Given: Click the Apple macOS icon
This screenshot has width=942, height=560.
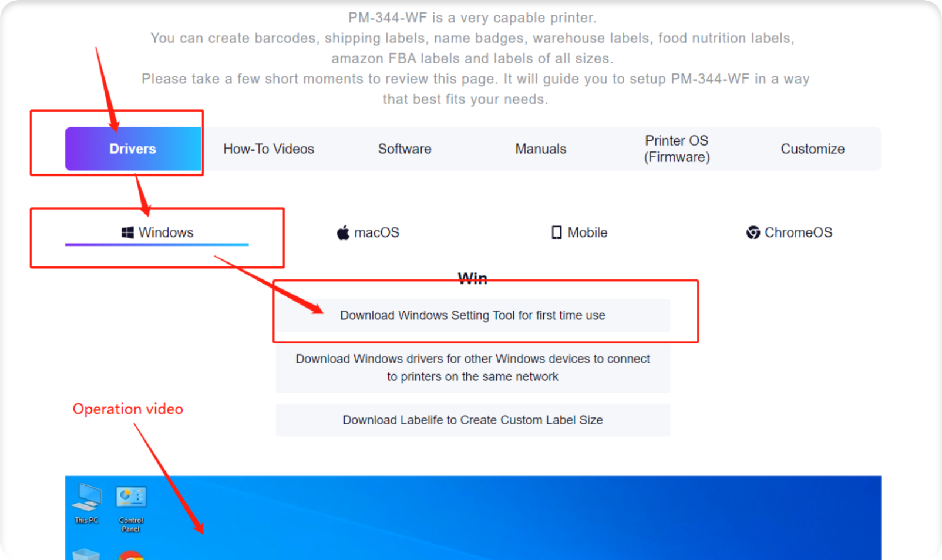Looking at the screenshot, I should (343, 232).
